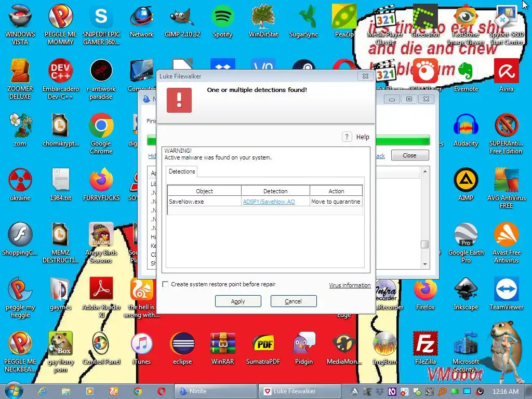Open the Virus information link
Screen dimensions: 532x399
tap(350, 285)
